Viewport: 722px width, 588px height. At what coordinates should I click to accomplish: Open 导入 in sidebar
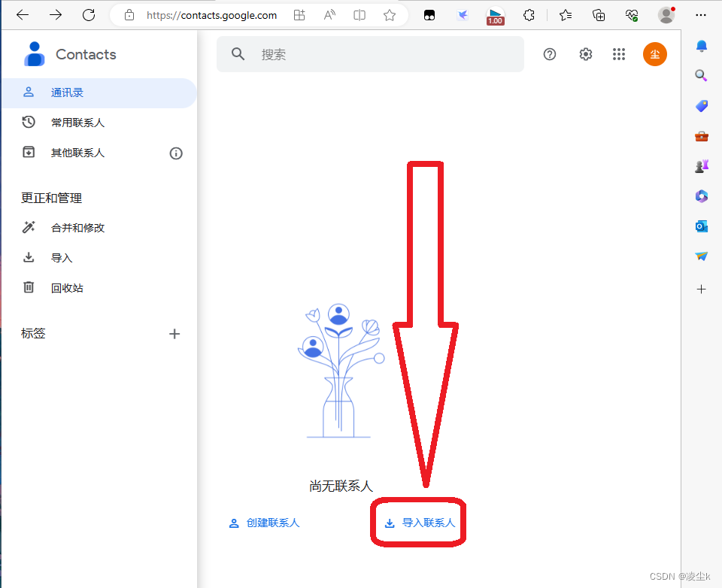99,258
